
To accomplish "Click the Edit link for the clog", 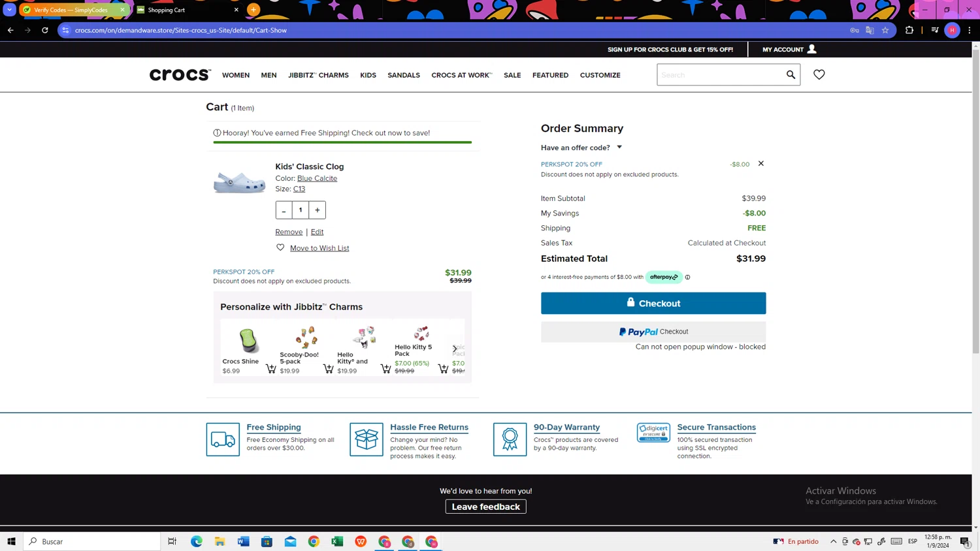I will pyautogui.click(x=317, y=232).
